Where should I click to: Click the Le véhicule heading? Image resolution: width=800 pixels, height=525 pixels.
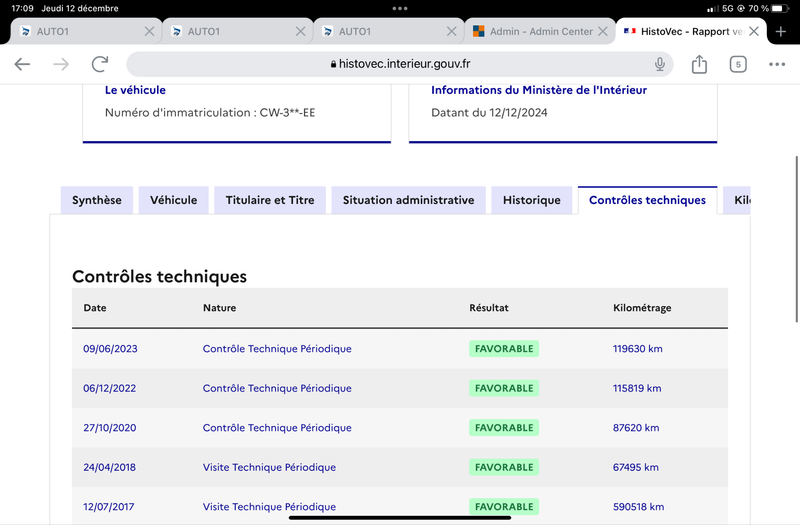pyautogui.click(x=135, y=90)
